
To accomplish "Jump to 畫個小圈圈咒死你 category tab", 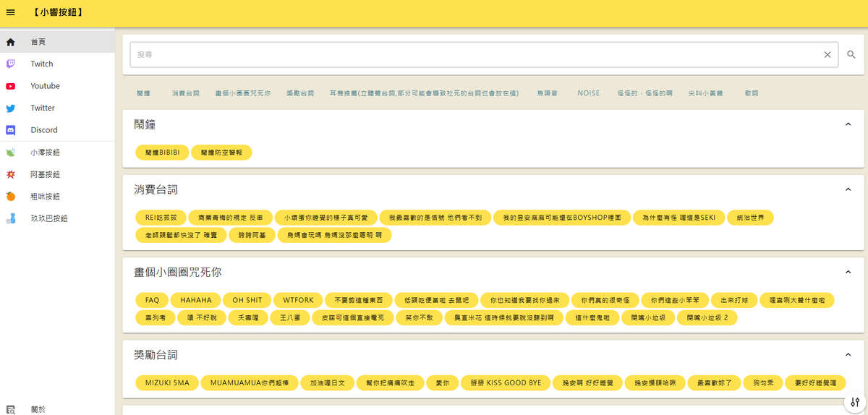I will pos(243,93).
